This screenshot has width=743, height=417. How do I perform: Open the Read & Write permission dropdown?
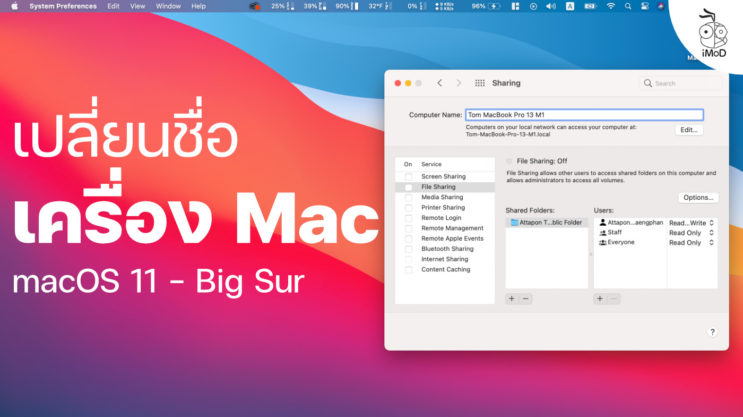click(692, 223)
